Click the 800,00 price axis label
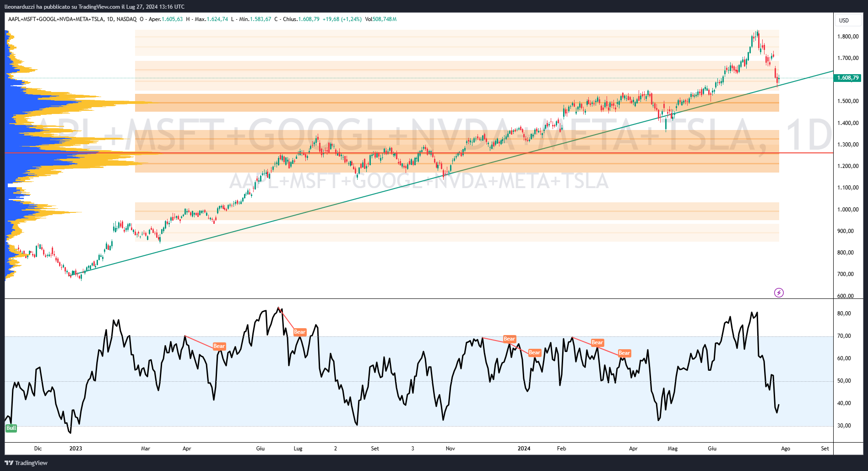 coord(846,253)
